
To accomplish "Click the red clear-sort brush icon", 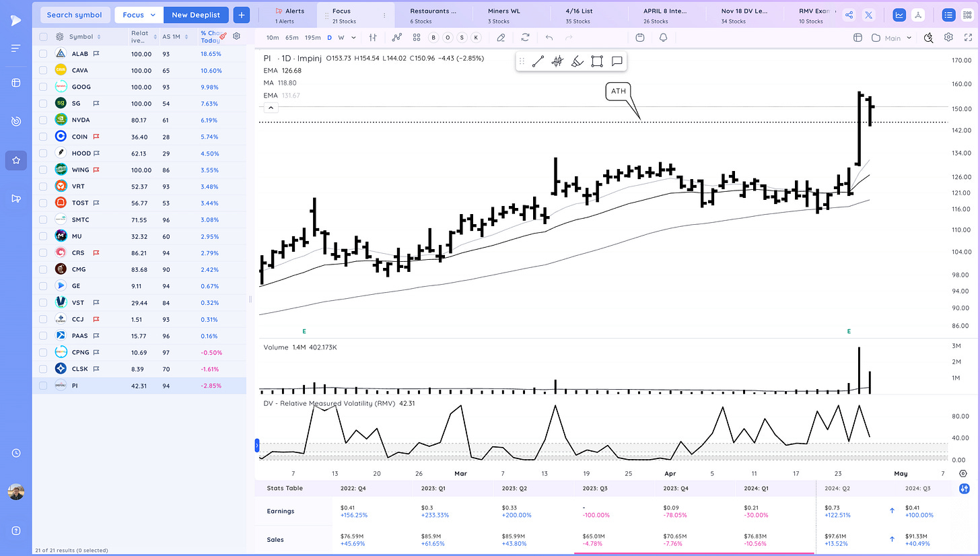I will pyautogui.click(x=223, y=36).
